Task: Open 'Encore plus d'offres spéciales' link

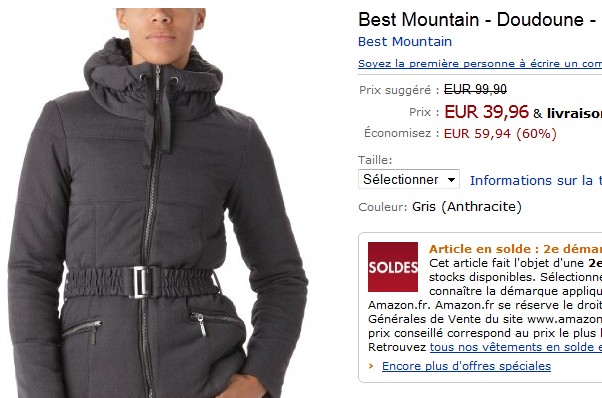Action: tap(466, 366)
